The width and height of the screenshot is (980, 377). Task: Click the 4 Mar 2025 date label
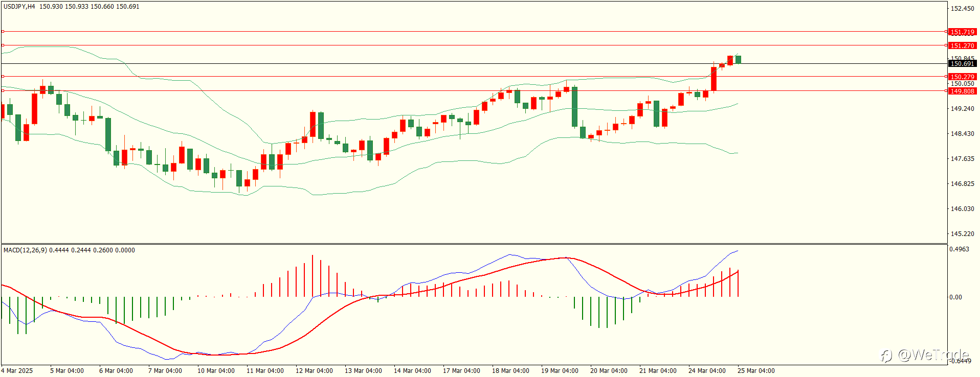point(17,371)
